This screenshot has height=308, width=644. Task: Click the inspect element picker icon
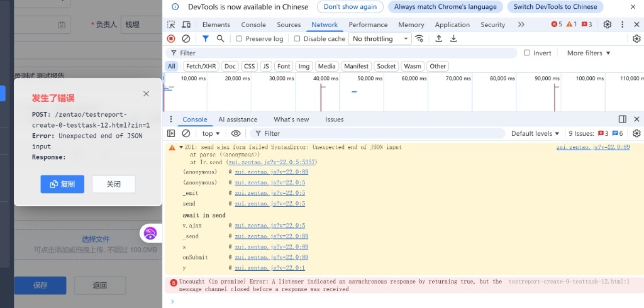pos(171,25)
